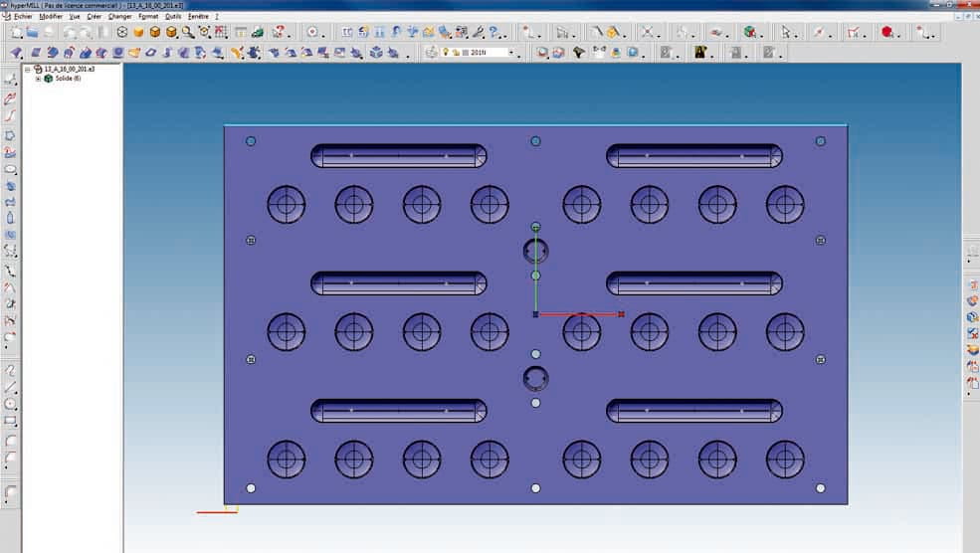Click the red grid snap icon
The width and height of the screenshot is (980, 553).
coord(221,32)
